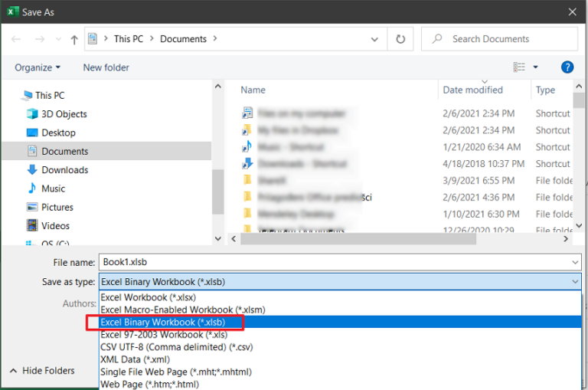Select Desktop in navigation pane
This screenshot has height=390, width=588.
pos(51,133)
